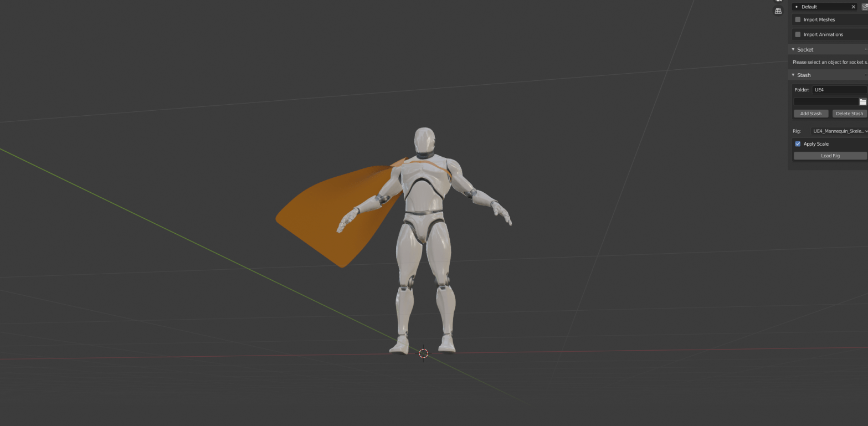Screen dimensions: 868x426
Task: Click the folder browse icon in Stash
Action: tap(862, 102)
